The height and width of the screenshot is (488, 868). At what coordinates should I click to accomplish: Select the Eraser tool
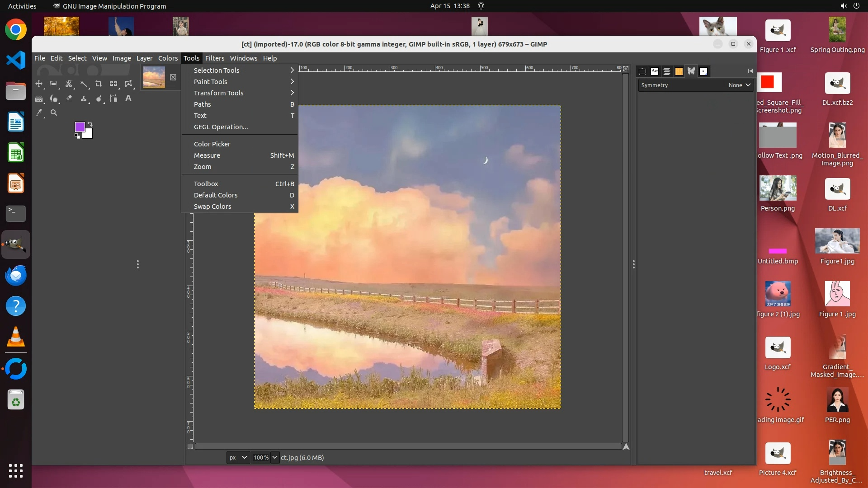(69, 98)
